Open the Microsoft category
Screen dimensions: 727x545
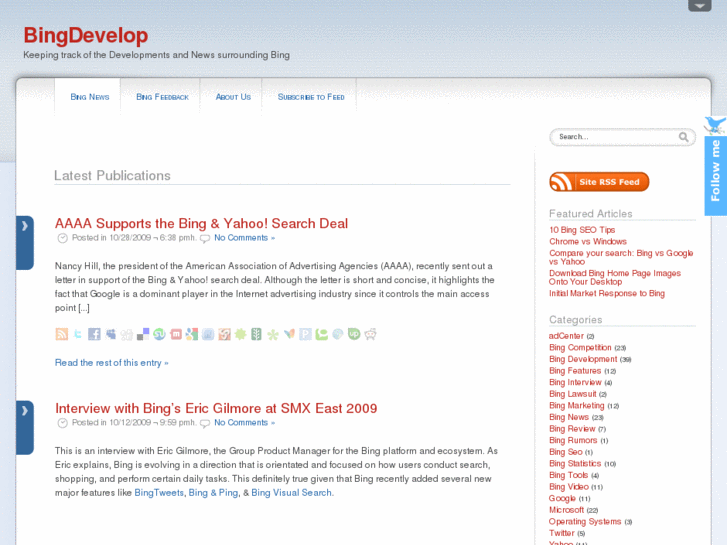click(x=567, y=510)
